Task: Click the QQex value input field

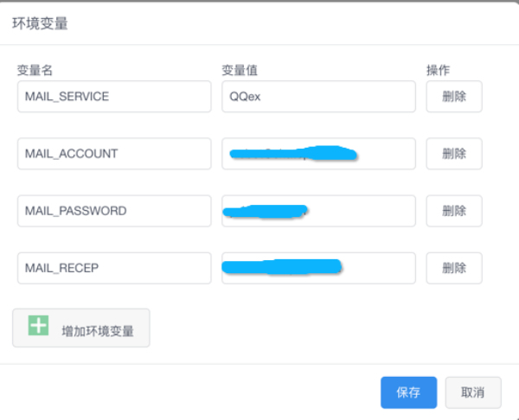Action: [x=318, y=97]
